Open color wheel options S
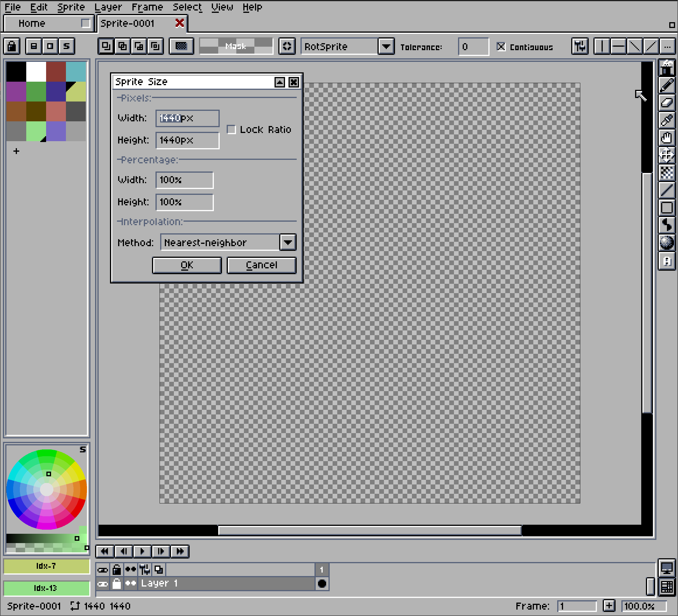This screenshot has width=678, height=616. 83,449
